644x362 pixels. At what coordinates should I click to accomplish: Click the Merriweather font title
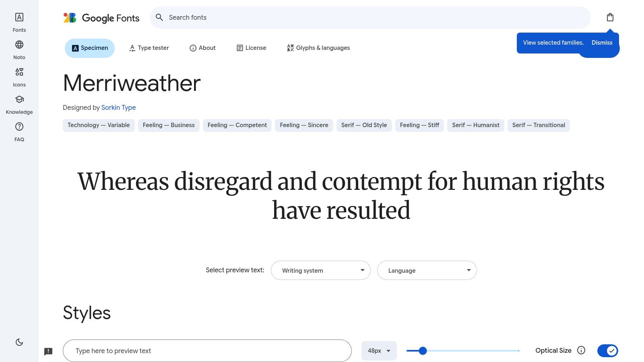pos(132,83)
